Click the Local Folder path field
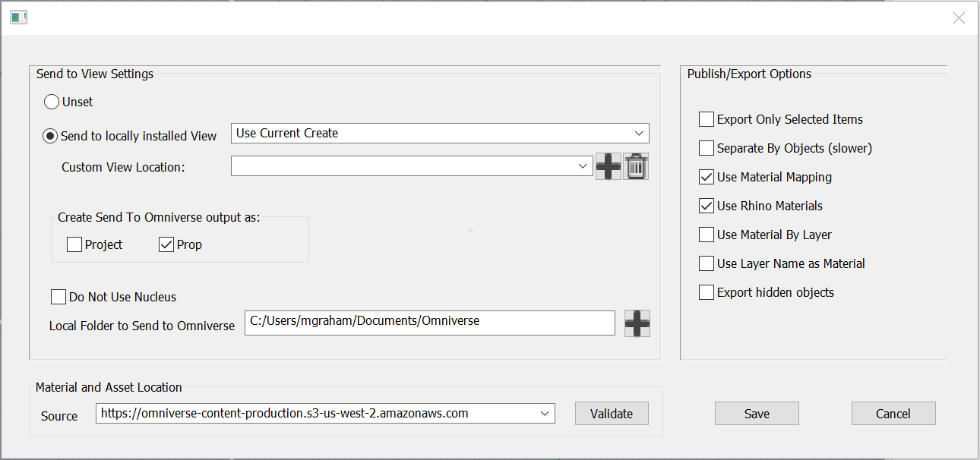Image resolution: width=980 pixels, height=460 pixels. coord(430,323)
